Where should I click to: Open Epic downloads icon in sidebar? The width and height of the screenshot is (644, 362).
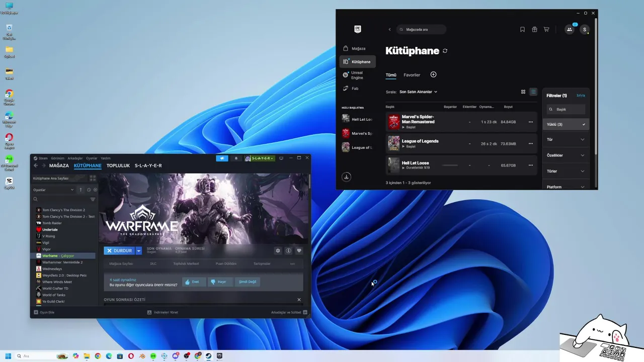coord(346,177)
